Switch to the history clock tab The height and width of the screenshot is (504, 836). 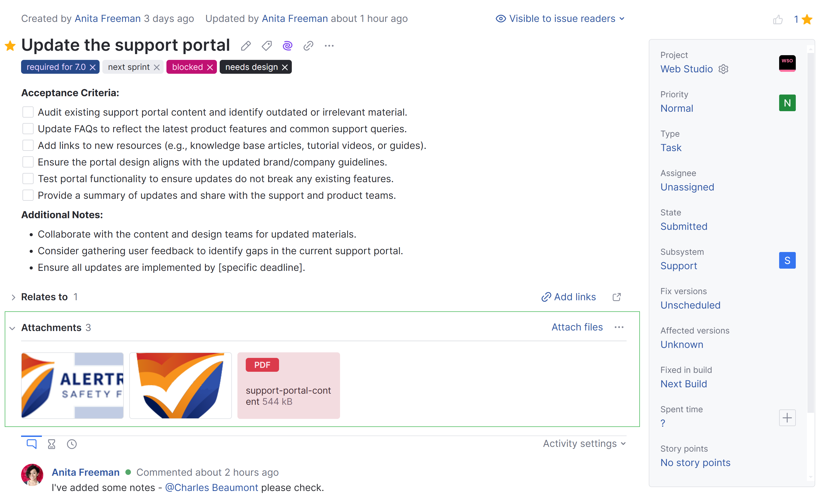click(72, 444)
